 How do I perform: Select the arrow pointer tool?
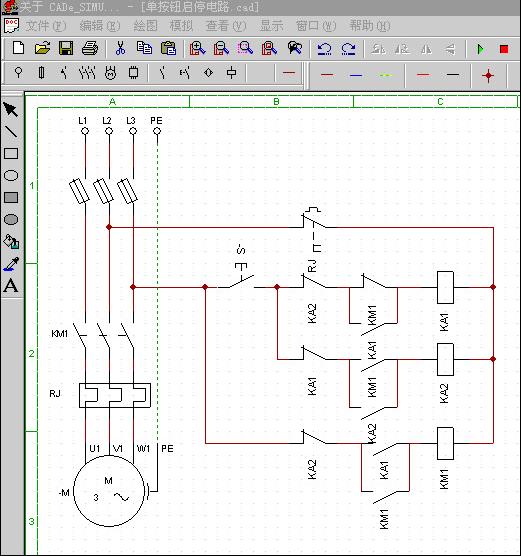tap(11, 110)
